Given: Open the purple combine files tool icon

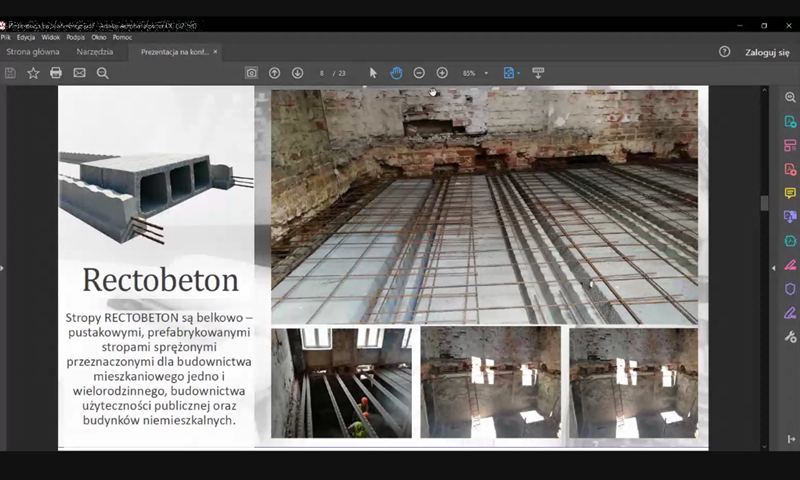Looking at the screenshot, I should coord(790,217).
